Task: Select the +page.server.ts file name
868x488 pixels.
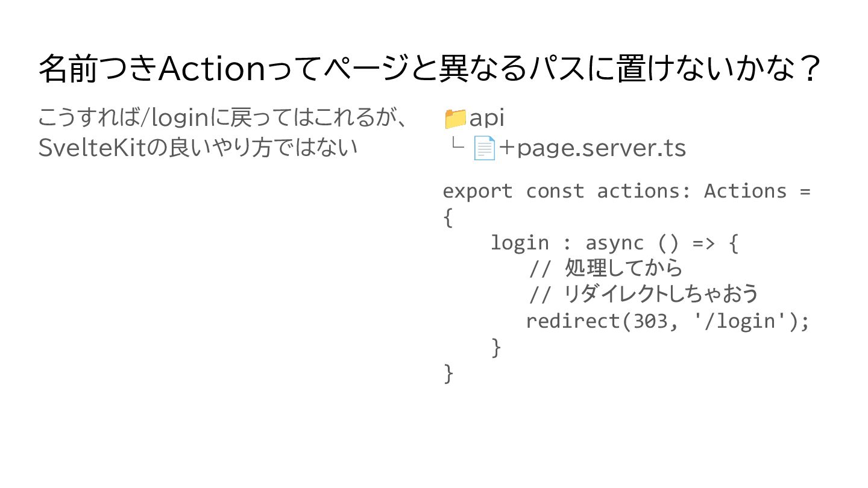Action: coord(593,148)
